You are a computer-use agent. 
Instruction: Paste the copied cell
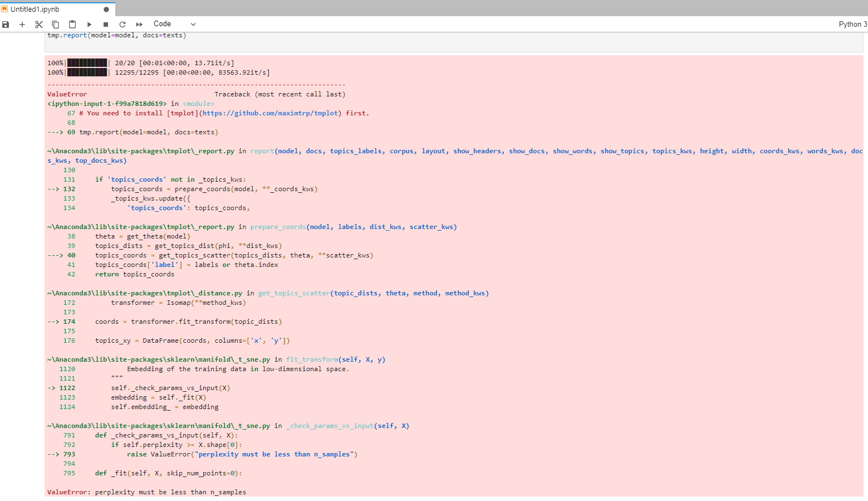[x=72, y=24]
